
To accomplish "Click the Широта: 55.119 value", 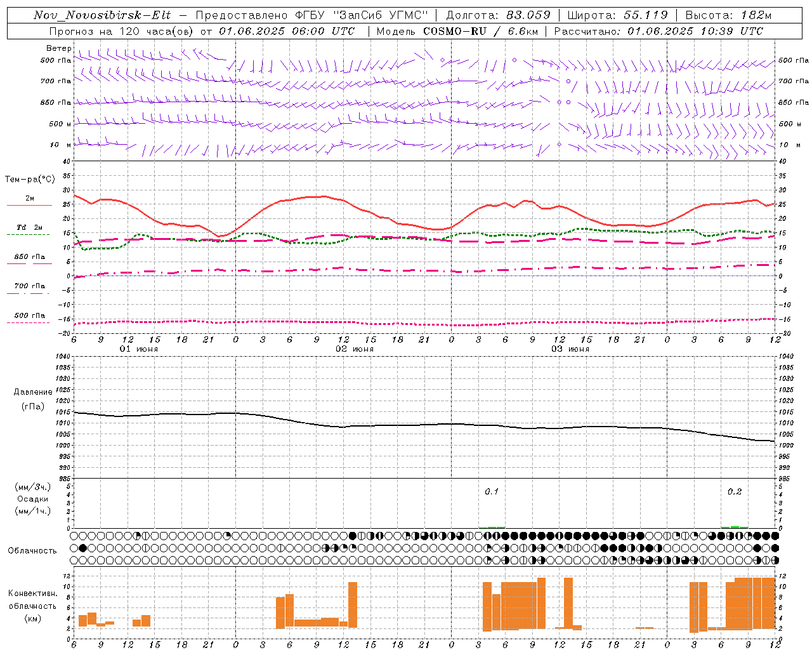I will point(617,15).
